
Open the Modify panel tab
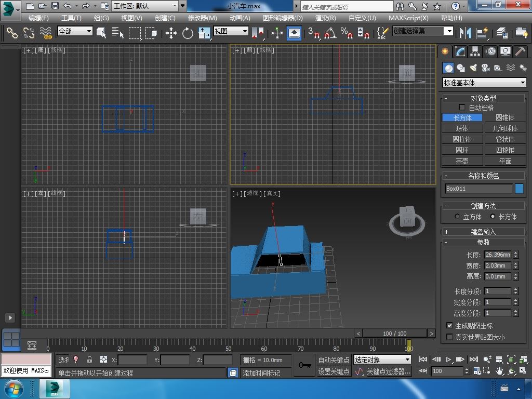tap(460, 51)
